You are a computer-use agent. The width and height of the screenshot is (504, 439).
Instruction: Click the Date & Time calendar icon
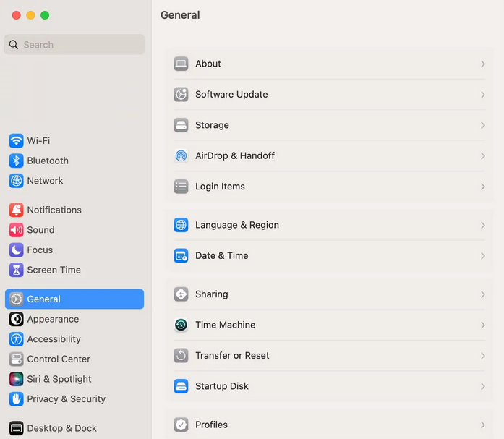point(181,256)
